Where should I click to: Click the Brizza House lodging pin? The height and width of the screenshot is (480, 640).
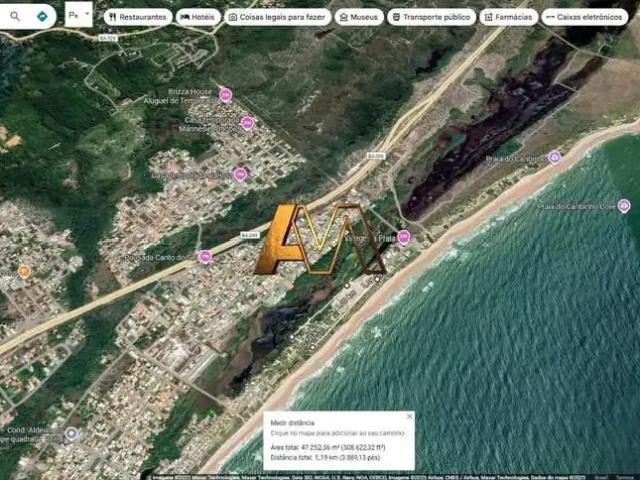[225, 95]
